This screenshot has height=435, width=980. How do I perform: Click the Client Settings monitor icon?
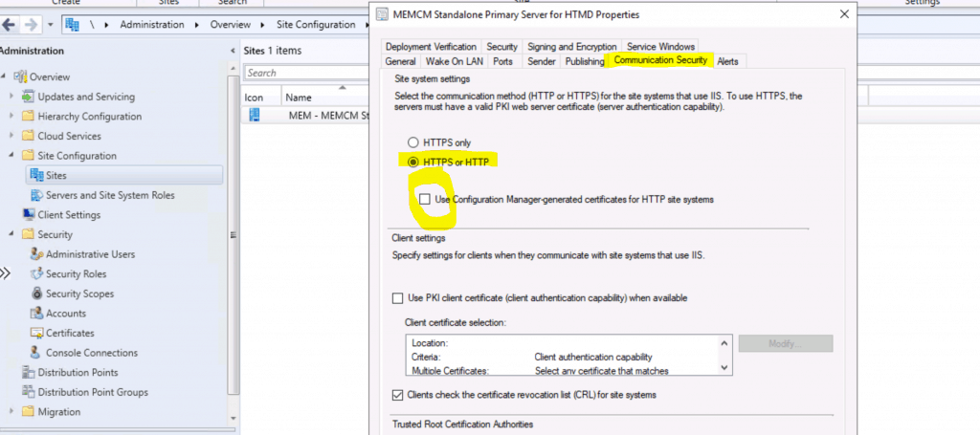point(28,215)
